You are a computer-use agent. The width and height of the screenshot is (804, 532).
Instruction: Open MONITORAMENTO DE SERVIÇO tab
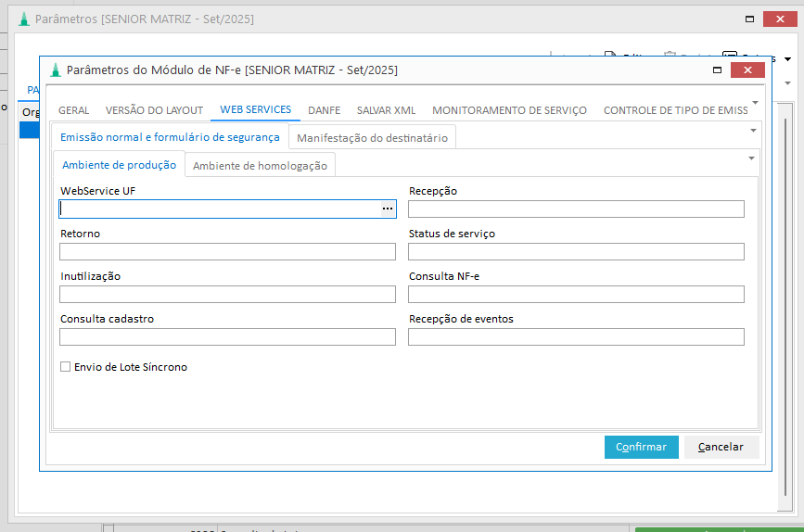tap(509, 110)
